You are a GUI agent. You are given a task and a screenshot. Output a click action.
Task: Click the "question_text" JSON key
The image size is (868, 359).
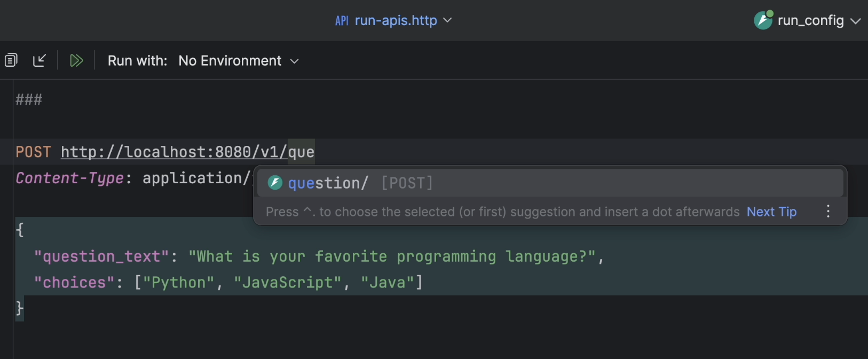[x=101, y=256]
